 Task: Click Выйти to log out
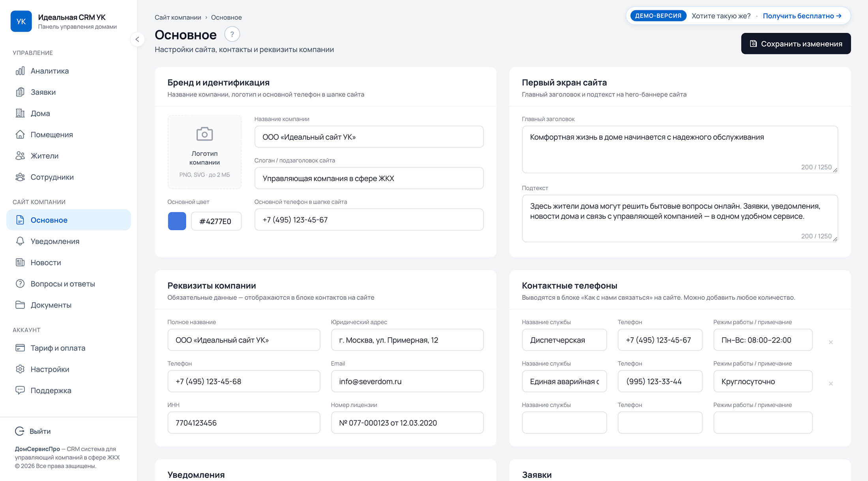33,431
